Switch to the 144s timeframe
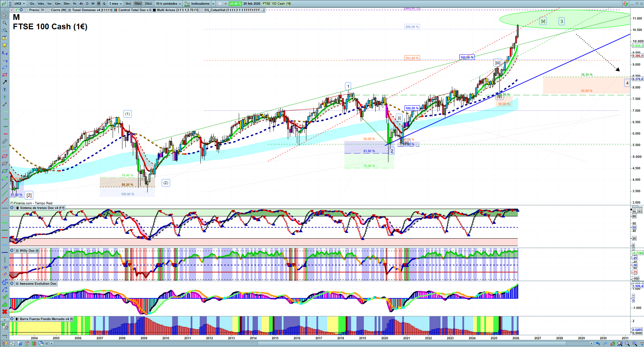Viewport: 644px width, 347px height. [41, 4]
